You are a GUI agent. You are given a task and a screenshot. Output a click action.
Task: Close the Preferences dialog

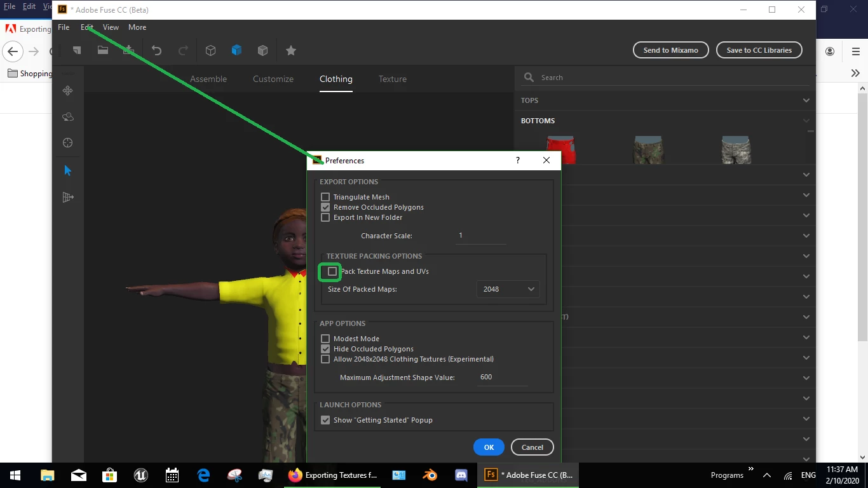[x=546, y=161]
